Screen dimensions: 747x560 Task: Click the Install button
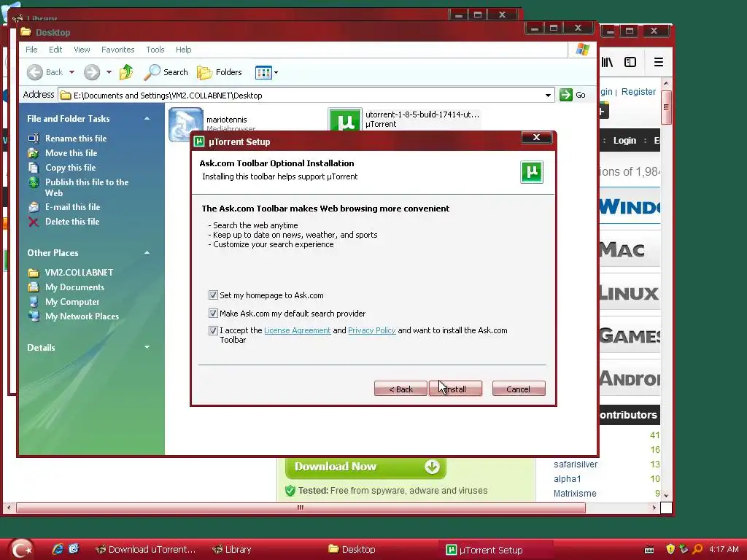pos(455,389)
